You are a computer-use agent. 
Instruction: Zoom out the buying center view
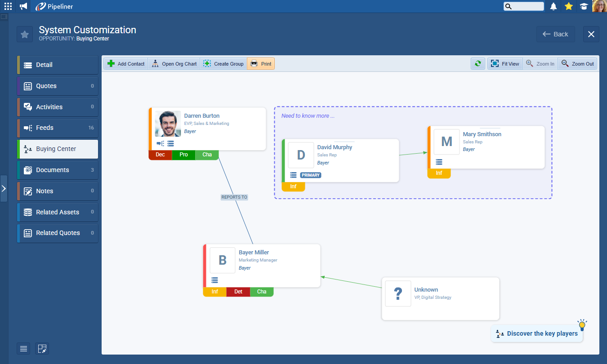pyautogui.click(x=578, y=64)
